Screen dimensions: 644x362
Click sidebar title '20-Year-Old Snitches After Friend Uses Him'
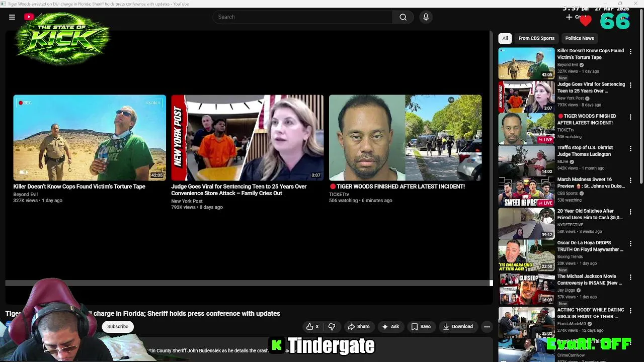tap(590, 215)
